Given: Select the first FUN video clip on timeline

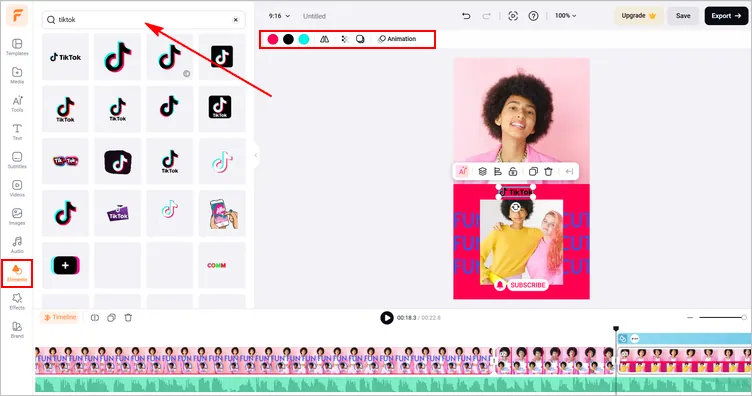Looking at the screenshot, I should (264, 361).
